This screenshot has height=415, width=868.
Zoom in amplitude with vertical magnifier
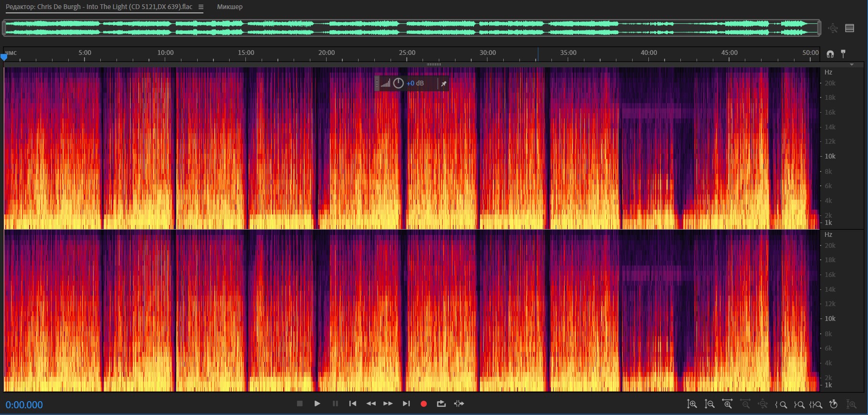coord(692,404)
